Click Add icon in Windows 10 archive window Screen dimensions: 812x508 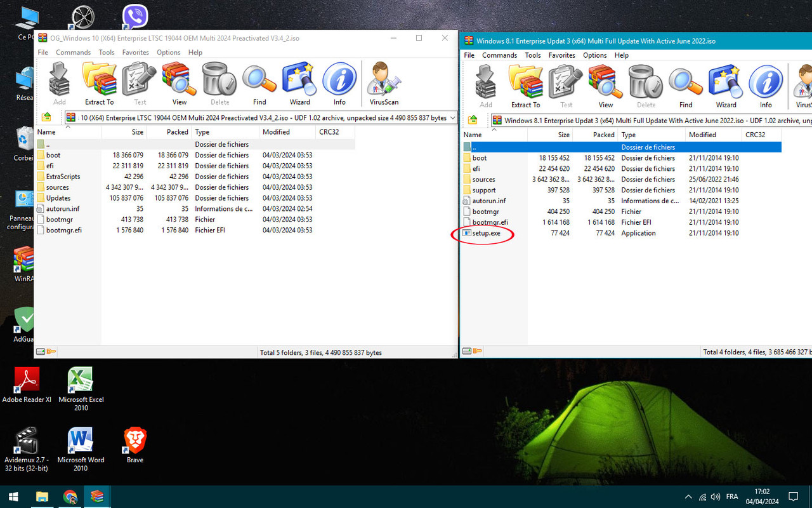[x=60, y=84]
